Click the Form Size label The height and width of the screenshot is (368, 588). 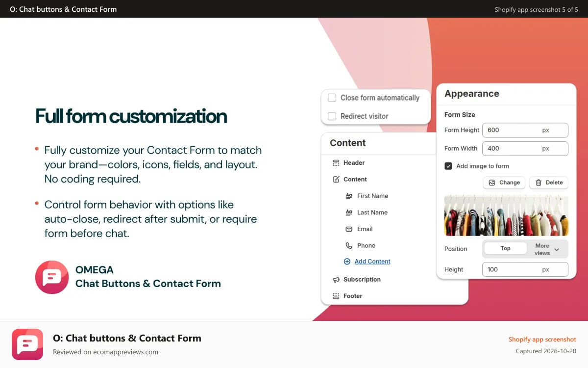(460, 115)
